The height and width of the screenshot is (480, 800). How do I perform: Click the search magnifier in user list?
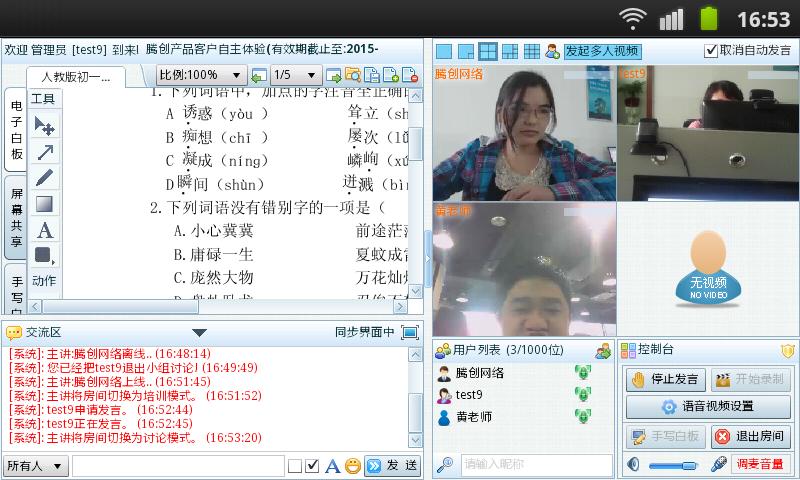[445, 464]
